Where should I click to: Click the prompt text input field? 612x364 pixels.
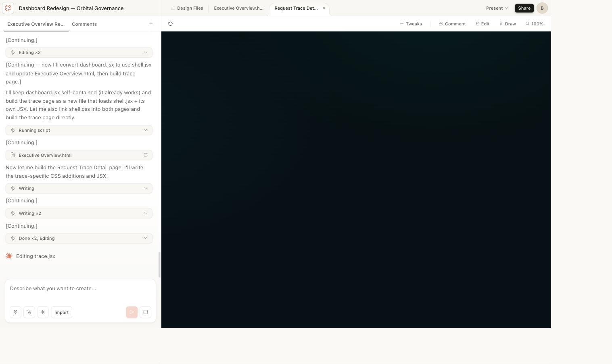(80, 289)
